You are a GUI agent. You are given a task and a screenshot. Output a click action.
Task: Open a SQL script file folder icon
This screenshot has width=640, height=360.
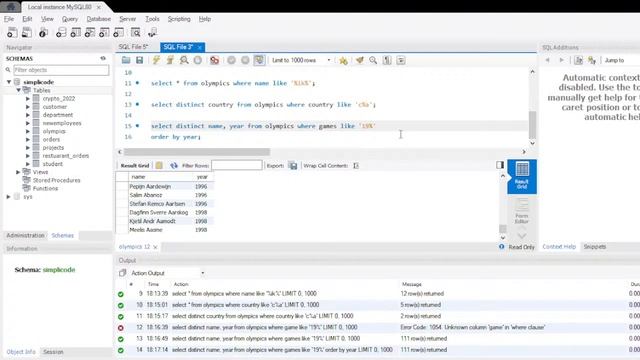tap(126, 60)
